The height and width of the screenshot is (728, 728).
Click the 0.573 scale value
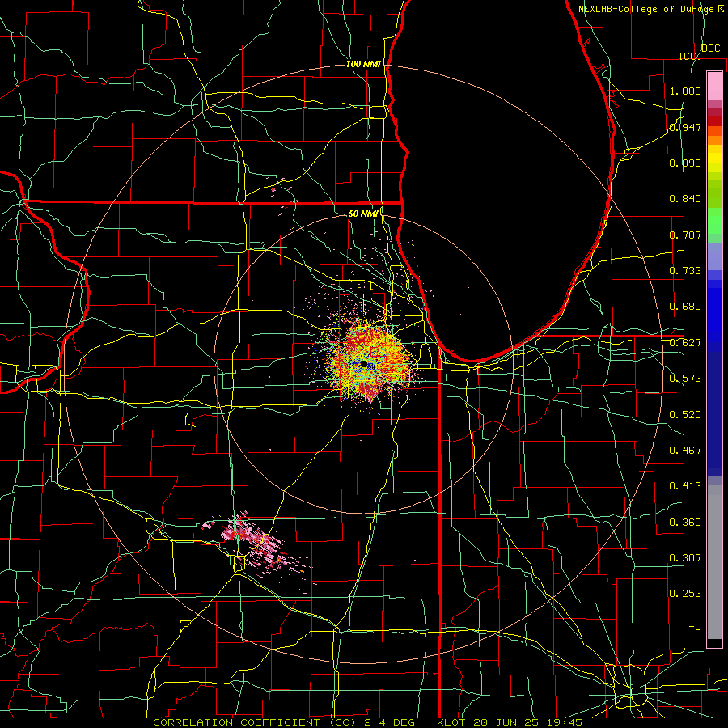click(685, 379)
